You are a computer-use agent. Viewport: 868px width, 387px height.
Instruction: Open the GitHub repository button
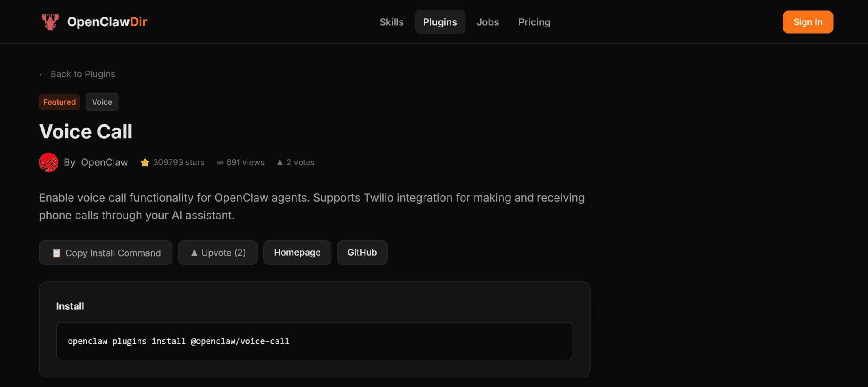(x=362, y=253)
